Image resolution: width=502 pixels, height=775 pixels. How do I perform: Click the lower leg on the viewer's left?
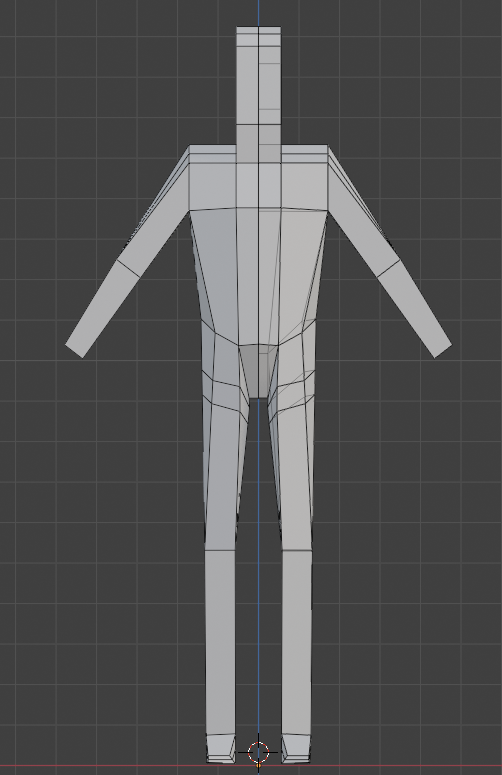(220, 643)
